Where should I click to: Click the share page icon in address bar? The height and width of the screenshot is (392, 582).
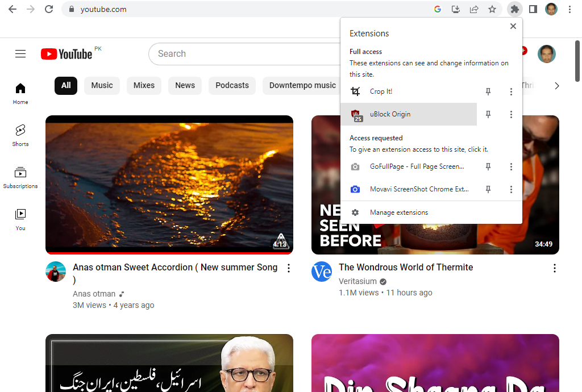474,9
